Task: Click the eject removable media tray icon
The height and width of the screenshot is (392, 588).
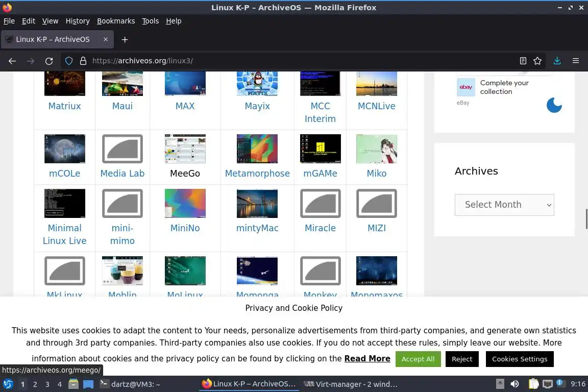Action: [x=500, y=384]
